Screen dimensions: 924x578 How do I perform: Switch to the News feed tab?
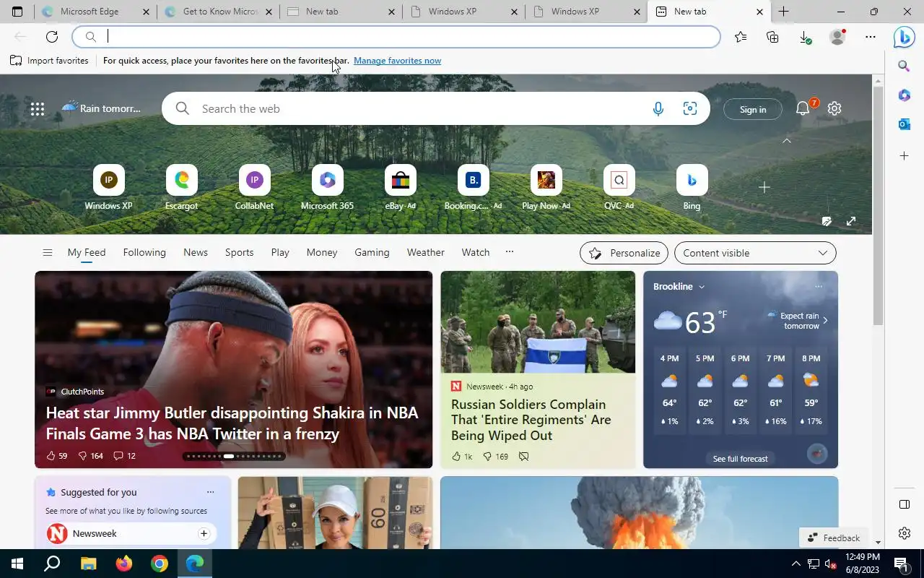(x=196, y=252)
